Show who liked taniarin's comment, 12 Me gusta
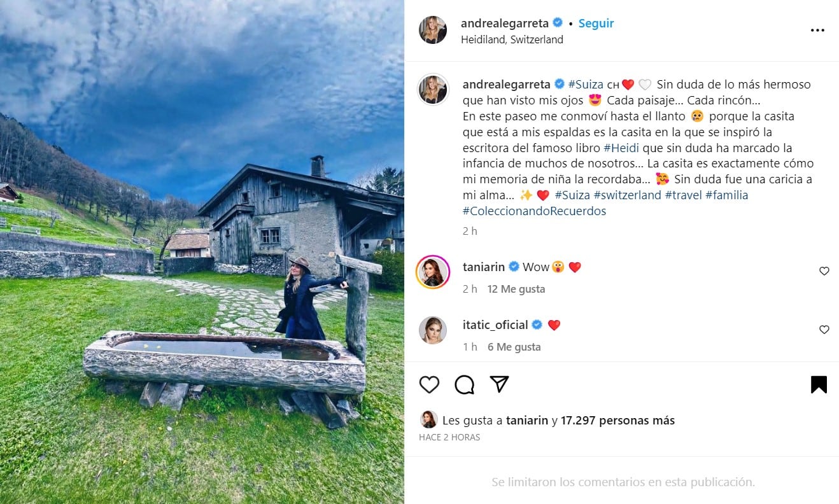The height and width of the screenshot is (504, 839). pyautogui.click(x=516, y=289)
